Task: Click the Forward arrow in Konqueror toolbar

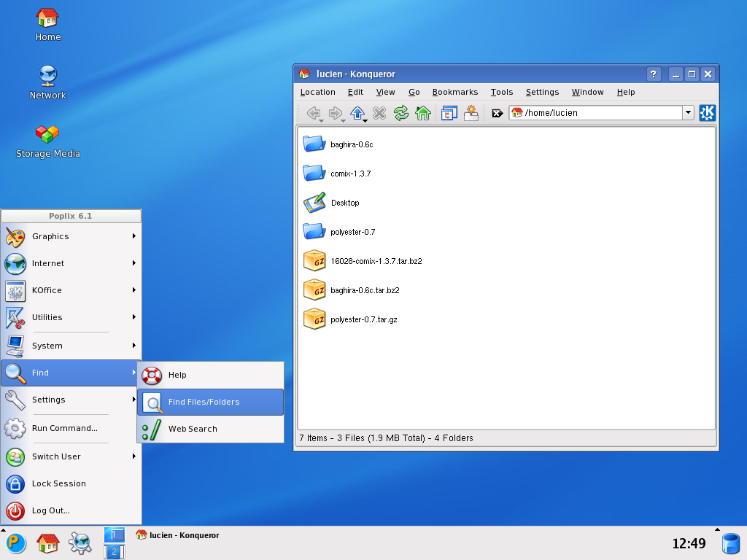Action: click(335, 113)
